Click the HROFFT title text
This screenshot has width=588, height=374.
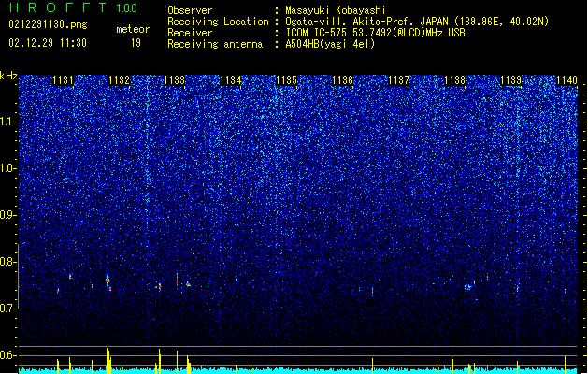point(59,7)
